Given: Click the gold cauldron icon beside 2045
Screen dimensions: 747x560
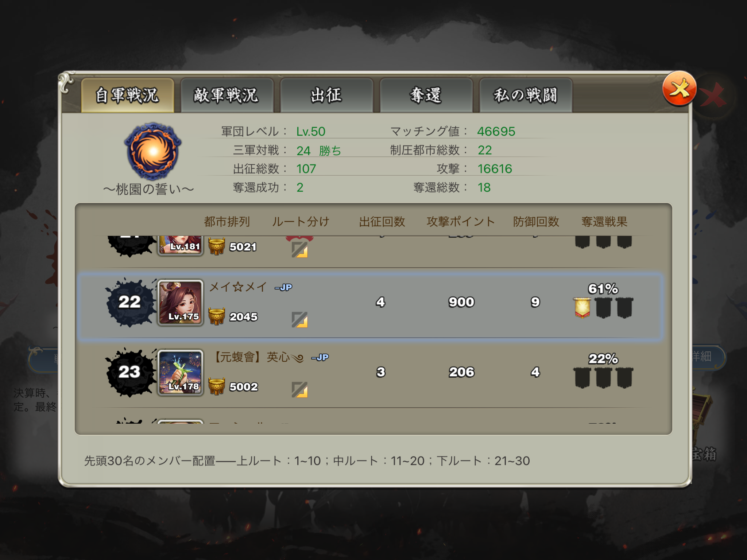Looking at the screenshot, I should tap(217, 316).
